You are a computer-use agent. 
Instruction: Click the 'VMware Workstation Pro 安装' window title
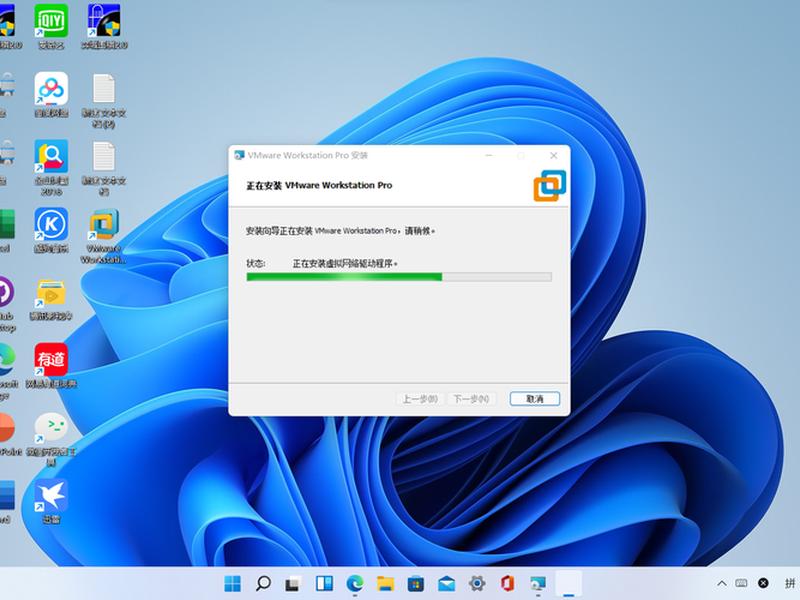pyautogui.click(x=308, y=155)
